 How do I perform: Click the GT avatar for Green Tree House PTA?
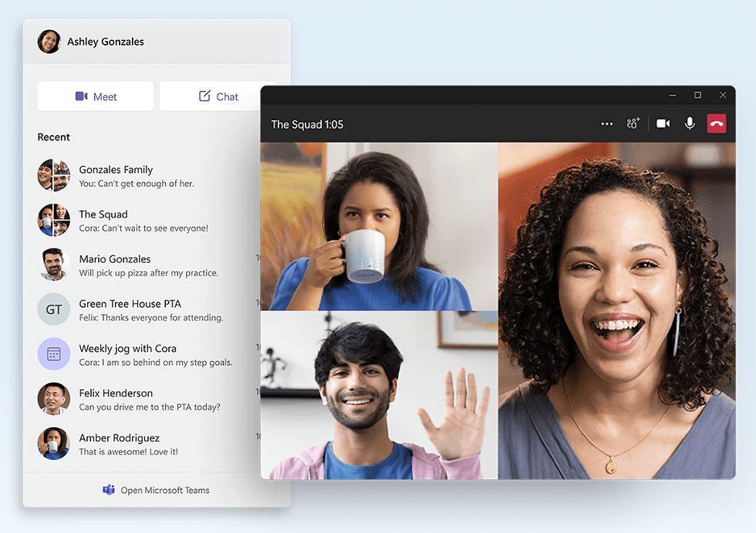[x=54, y=309]
